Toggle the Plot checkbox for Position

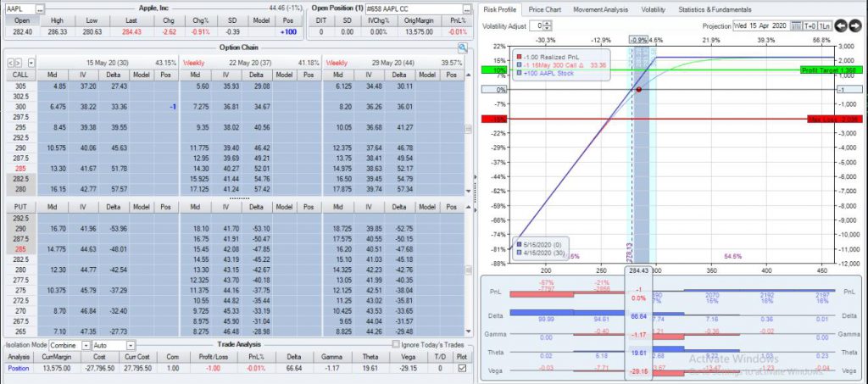(462, 368)
